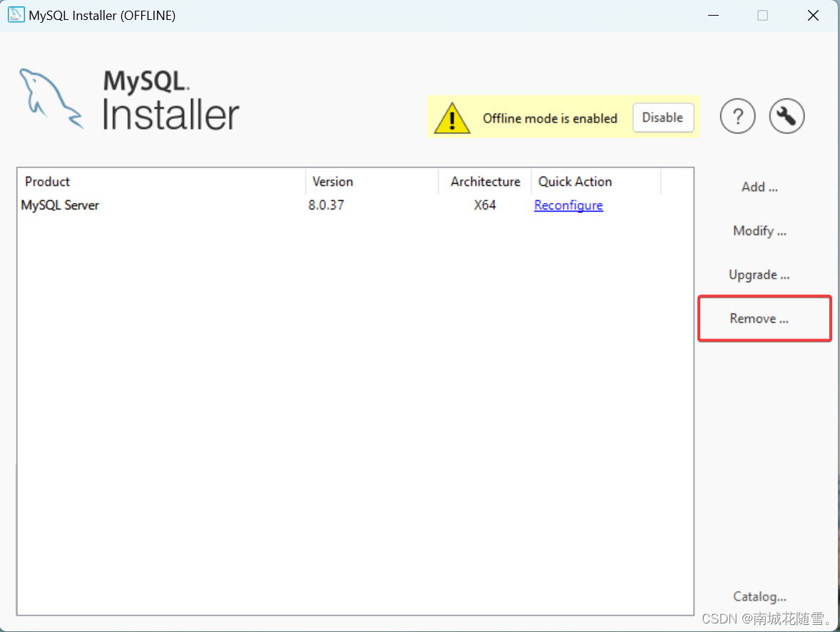Click the X64 architecture cell
840x632 pixels.
(484, 205)
